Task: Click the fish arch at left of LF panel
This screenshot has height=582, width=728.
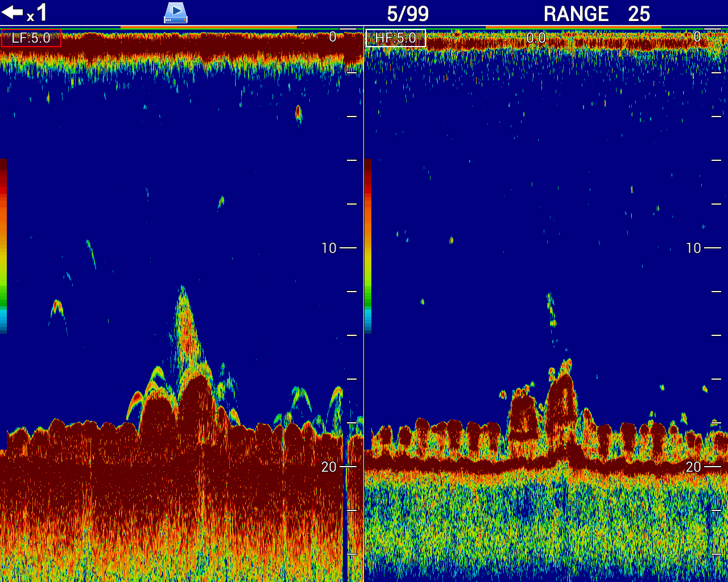Action: tap(56, 308)
